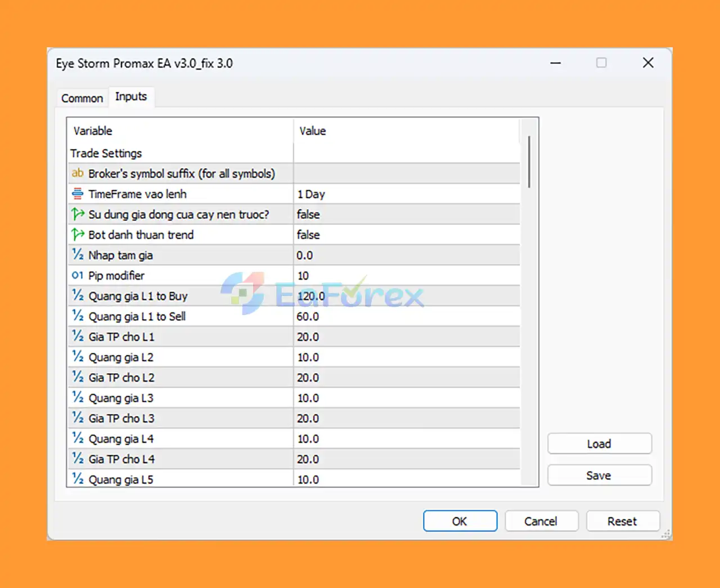Save the input settings with Save button

(x=599, y=475)
